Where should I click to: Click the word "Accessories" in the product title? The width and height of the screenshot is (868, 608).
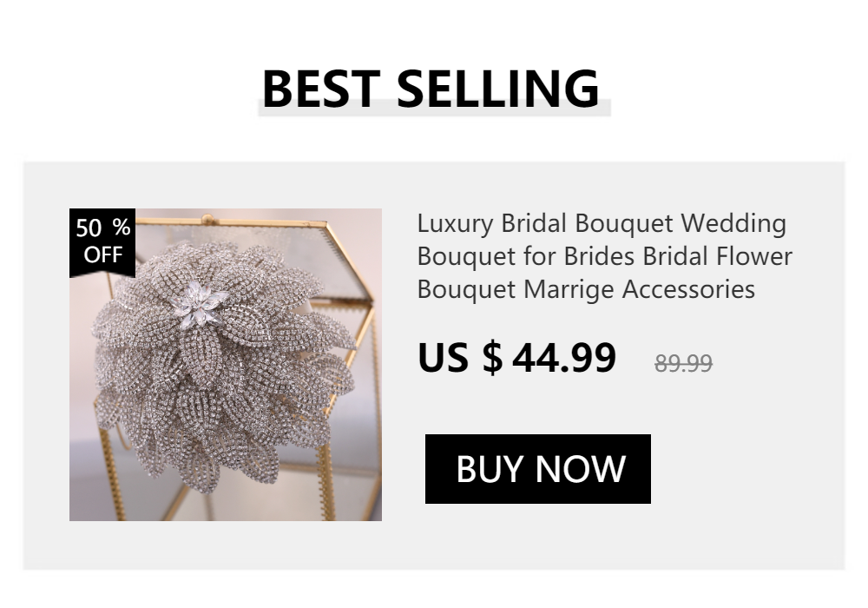tap(688, 289)
